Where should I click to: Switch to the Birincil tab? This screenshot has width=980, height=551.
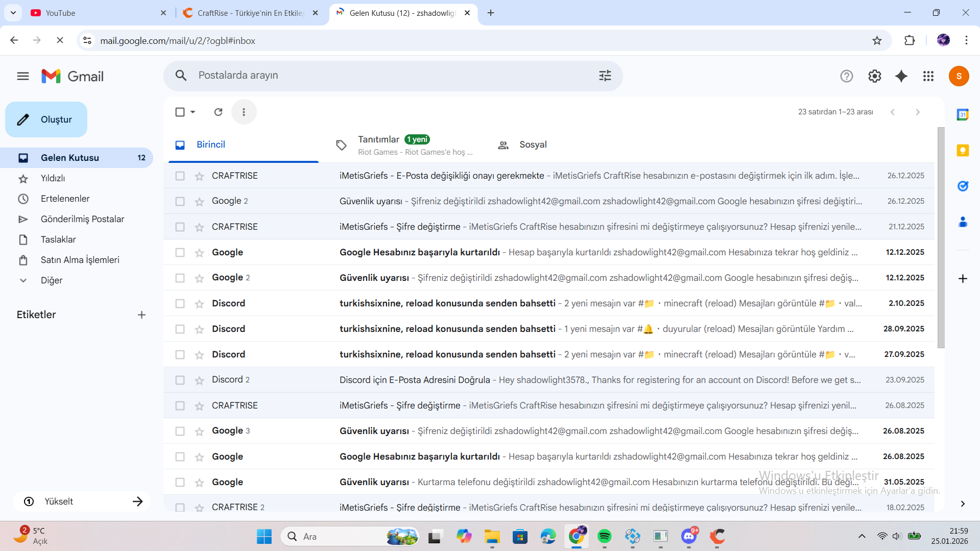tap(243, 145)
